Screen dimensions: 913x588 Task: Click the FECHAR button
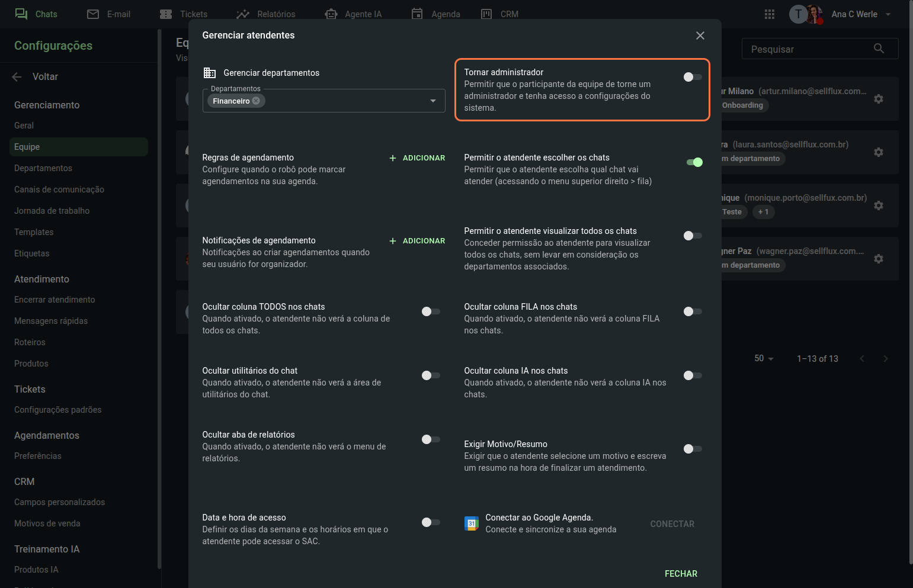pyautogui.click(x=681, y=574)
